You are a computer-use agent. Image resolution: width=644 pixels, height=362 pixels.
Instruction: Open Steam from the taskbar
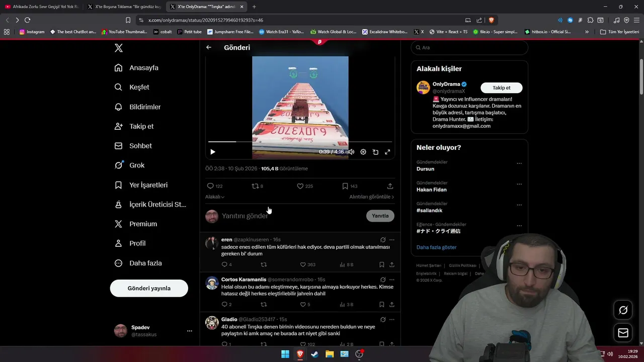[x=314, y=354]
